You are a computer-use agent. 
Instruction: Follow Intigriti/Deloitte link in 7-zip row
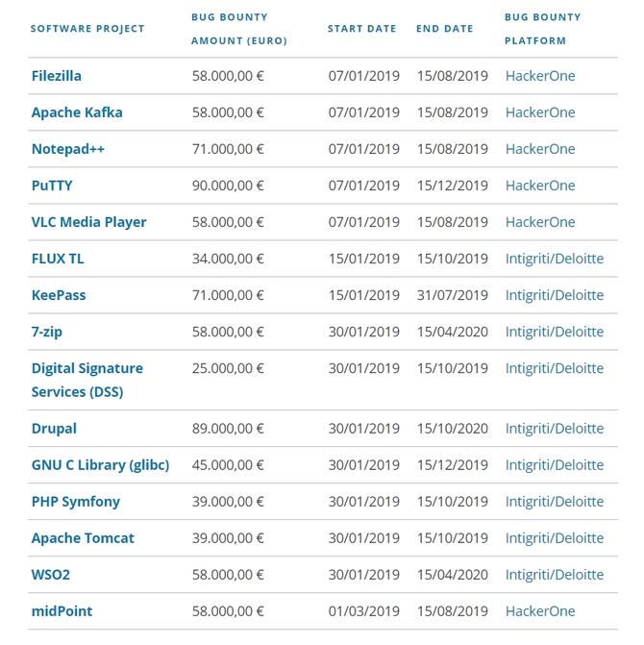click(x=555, y=332)
